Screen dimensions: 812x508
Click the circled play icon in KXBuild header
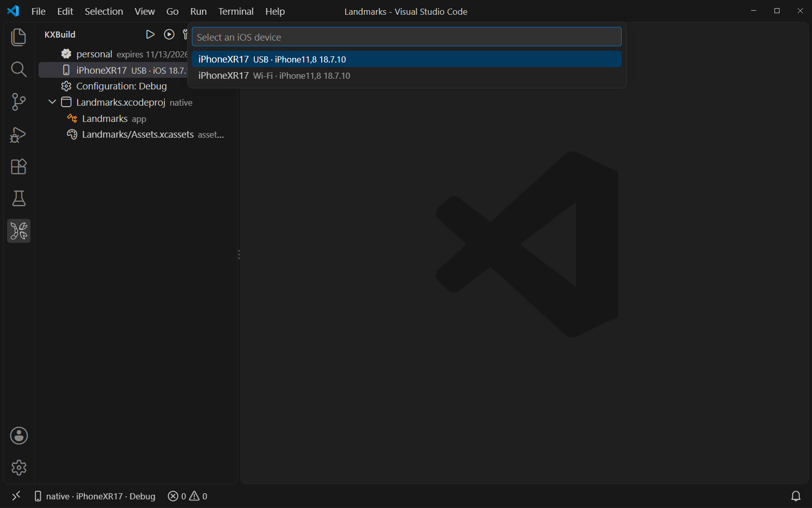click(x=169, y=35)
